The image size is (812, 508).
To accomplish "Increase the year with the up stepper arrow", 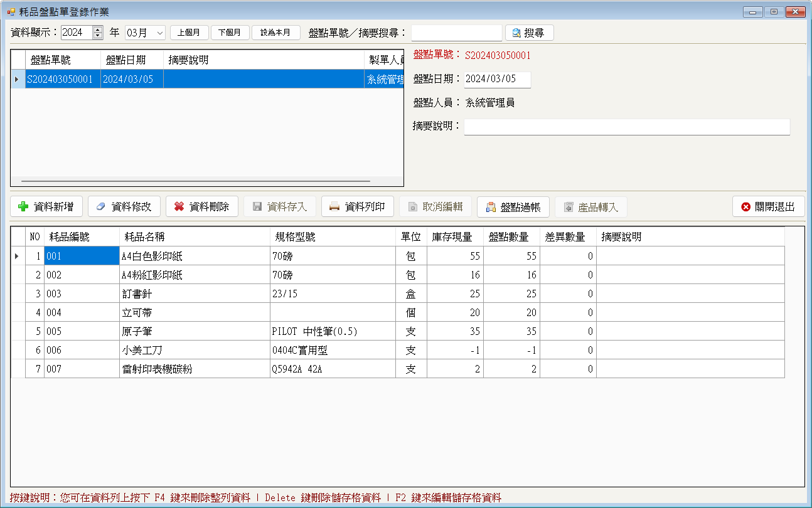I will (x=97, y=29).
